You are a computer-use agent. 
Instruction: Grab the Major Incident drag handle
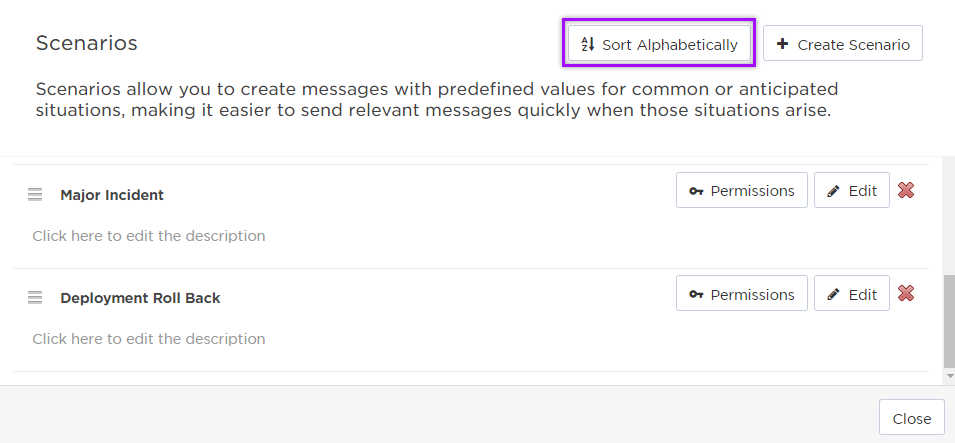35,195
